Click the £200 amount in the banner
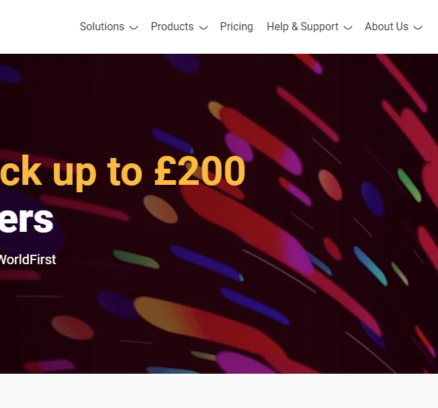The height and width of the screenshot is (408, 438). [200, 170]
